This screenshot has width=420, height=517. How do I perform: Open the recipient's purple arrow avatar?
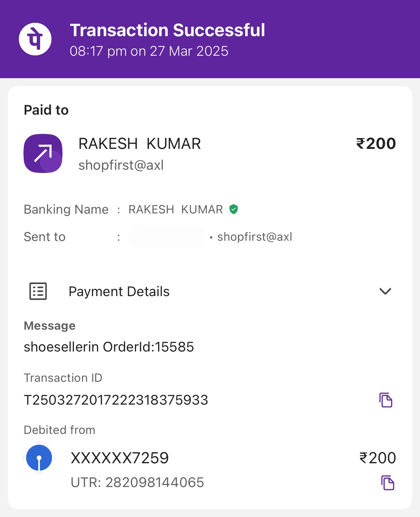43,153
